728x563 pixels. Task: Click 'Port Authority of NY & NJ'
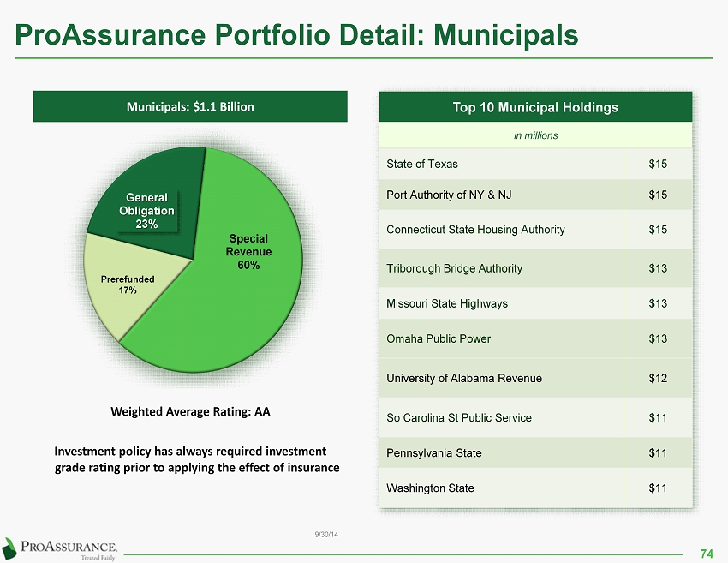(449, 195)
